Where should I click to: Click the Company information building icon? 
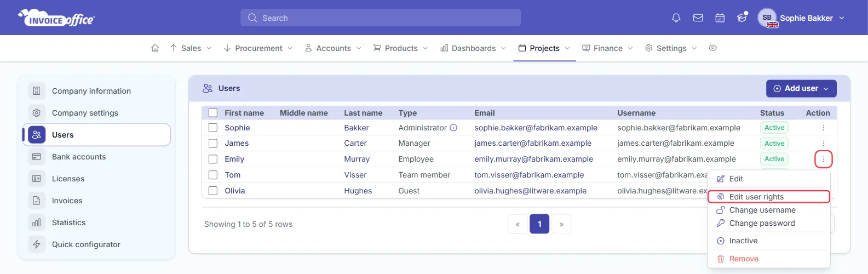[x=37, y=91]
